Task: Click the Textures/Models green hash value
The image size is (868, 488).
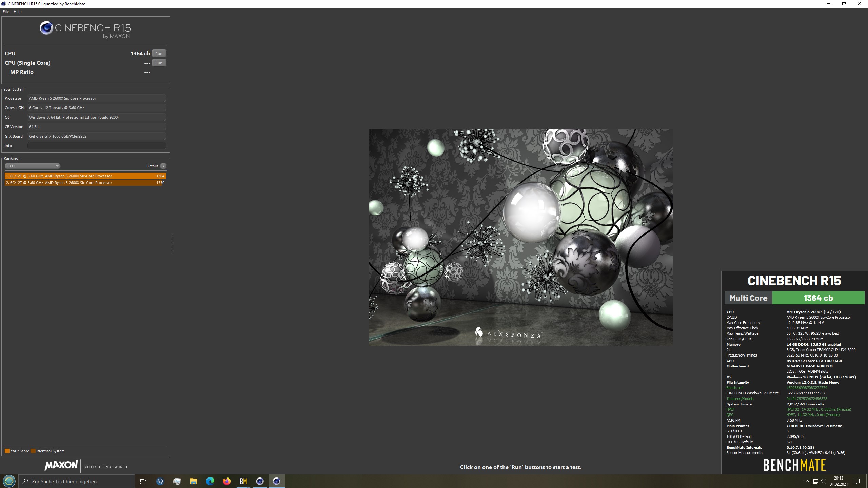Action: [807, 399]
